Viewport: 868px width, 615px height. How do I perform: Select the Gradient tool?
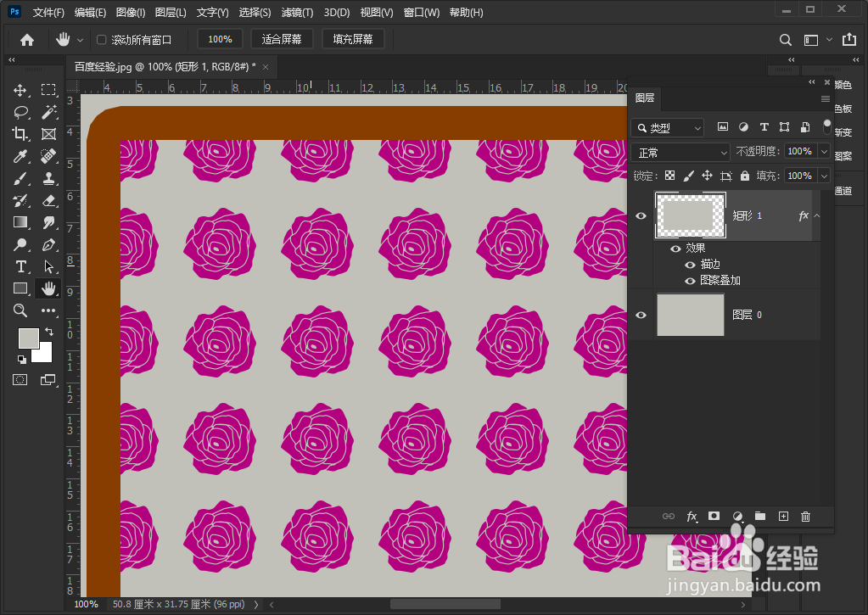click(20, 222)
